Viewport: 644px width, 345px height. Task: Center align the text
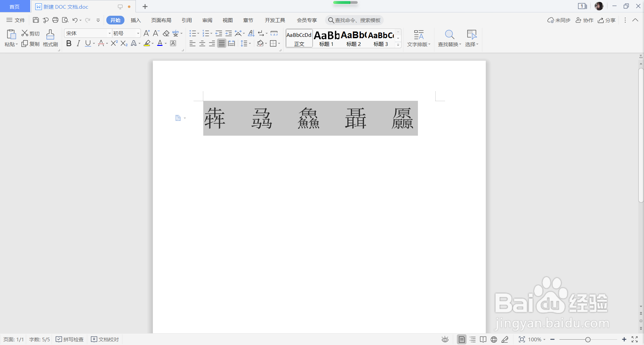coord(202,43)
